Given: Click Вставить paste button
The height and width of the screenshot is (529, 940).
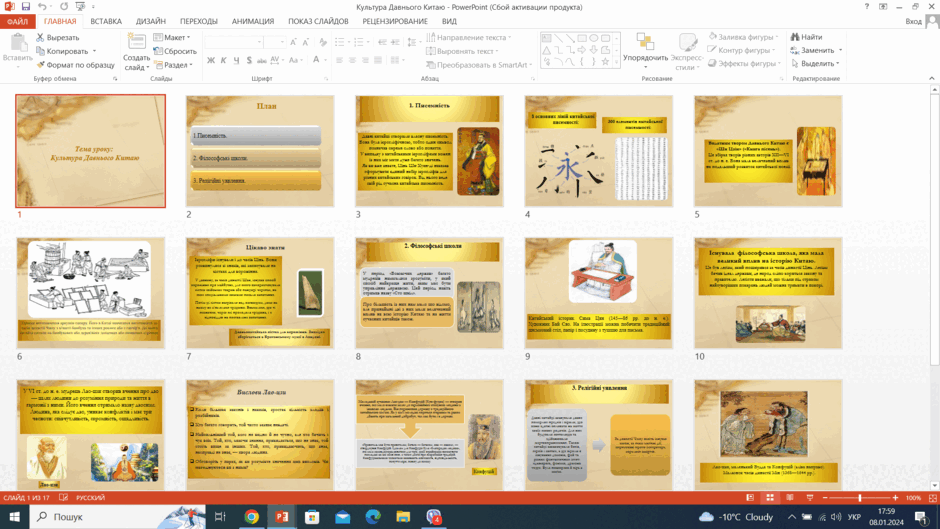Looking at the screenshot, I should (x=17, y=48).
